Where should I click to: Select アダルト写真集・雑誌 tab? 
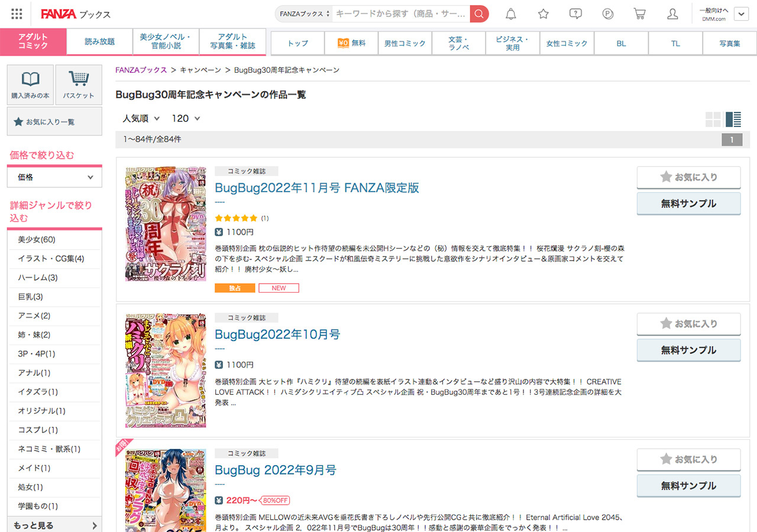coord(232,41)
